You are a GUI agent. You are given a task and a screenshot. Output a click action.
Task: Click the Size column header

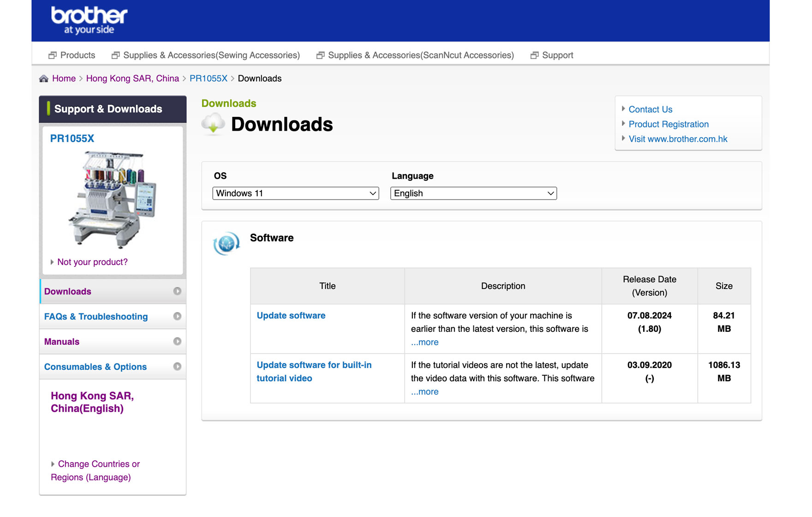(724, 286)
